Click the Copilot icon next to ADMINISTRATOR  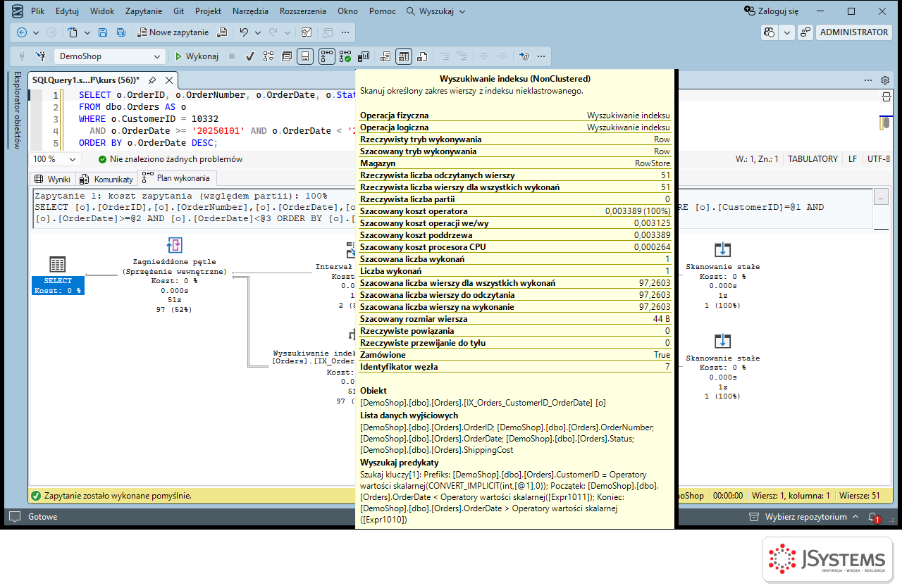[770, 32]
